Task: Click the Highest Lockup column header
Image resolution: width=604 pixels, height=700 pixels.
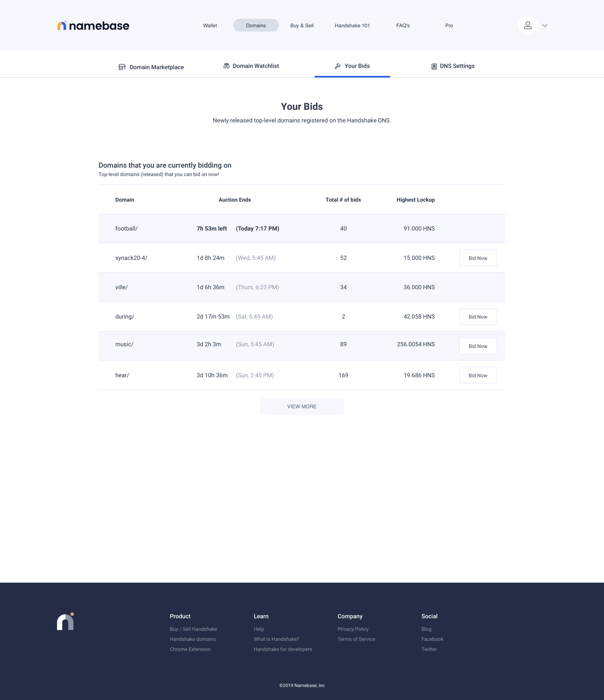Action: tap(415, 200)
